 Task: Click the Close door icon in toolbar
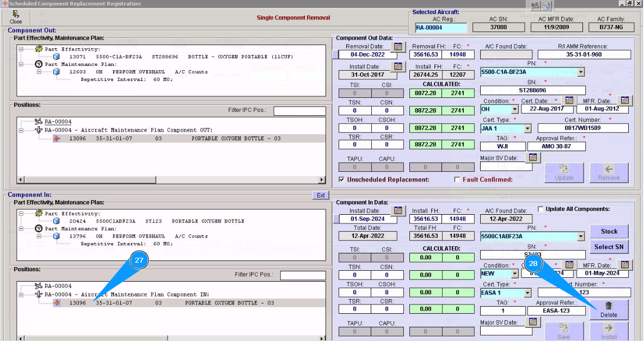click(15, 16)
